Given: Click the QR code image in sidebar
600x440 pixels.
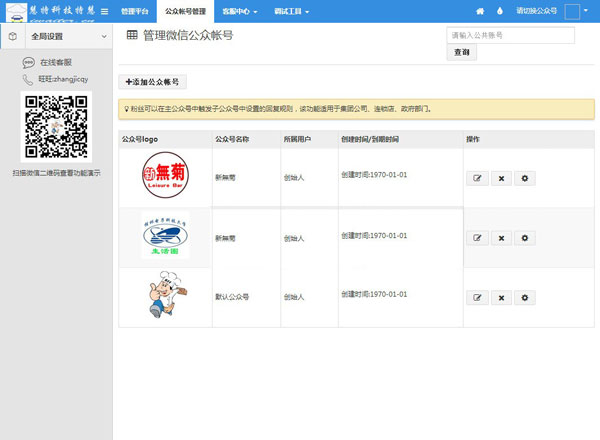Looking at the screenshot, I should (56, 127).
